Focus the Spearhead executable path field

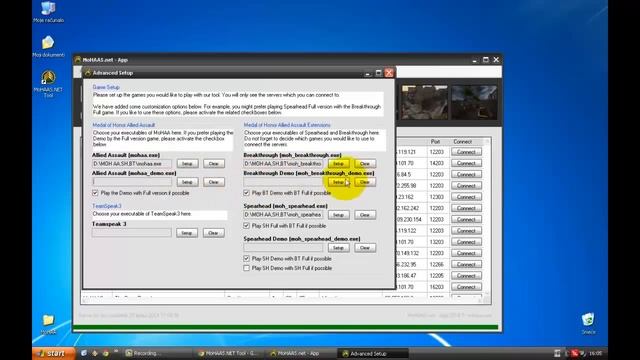click(283, 215)
